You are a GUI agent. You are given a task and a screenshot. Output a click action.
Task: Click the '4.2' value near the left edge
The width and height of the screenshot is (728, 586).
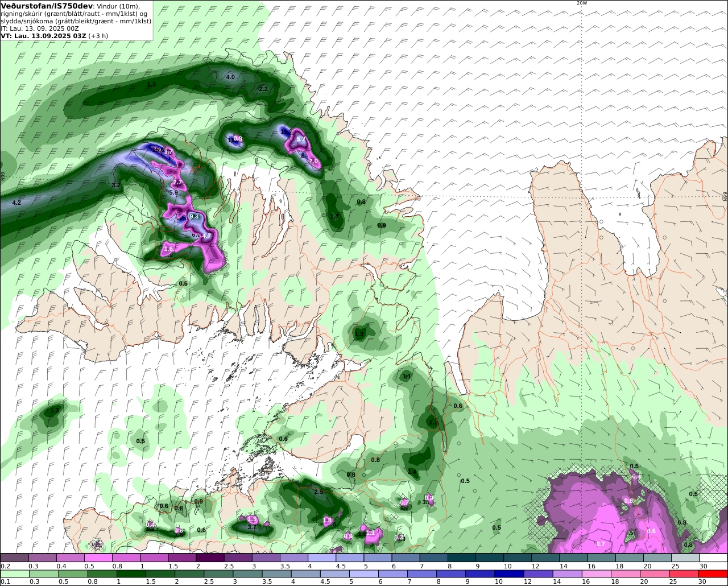point(16,203)
